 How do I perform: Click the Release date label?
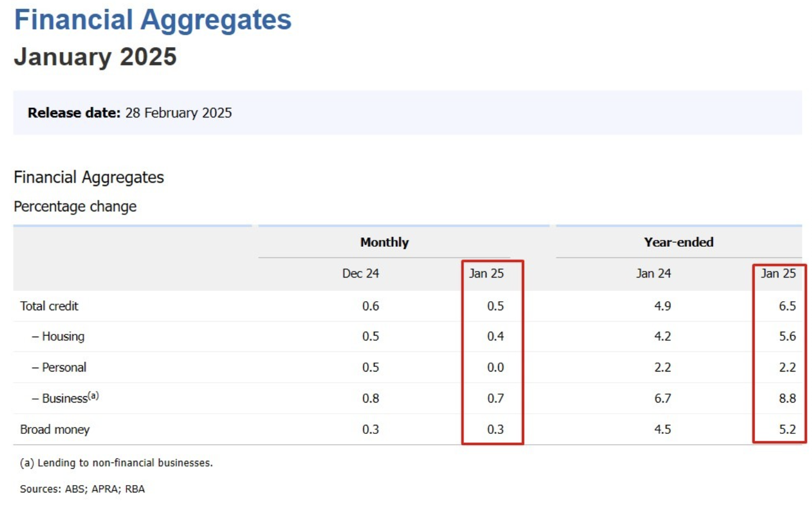click(x=74, y=112)
